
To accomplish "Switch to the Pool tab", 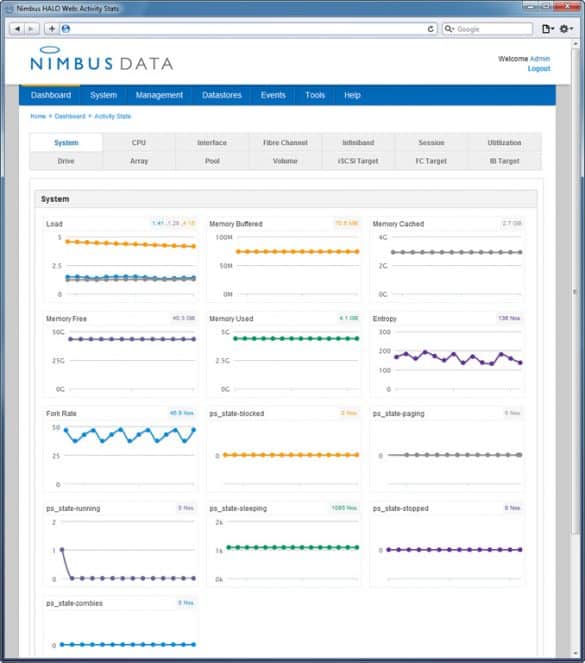I will pos(212,161).
